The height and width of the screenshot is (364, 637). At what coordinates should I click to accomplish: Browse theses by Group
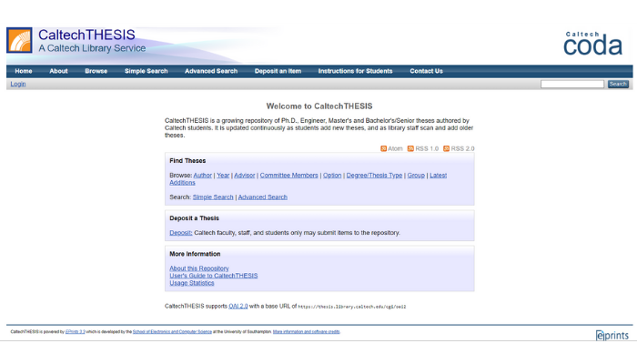416,176
